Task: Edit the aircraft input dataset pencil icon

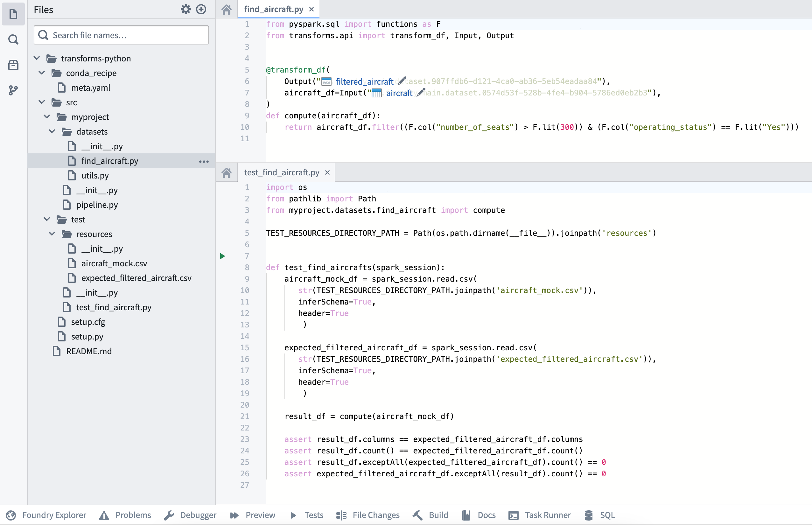Action: click(x=421, y=92)
